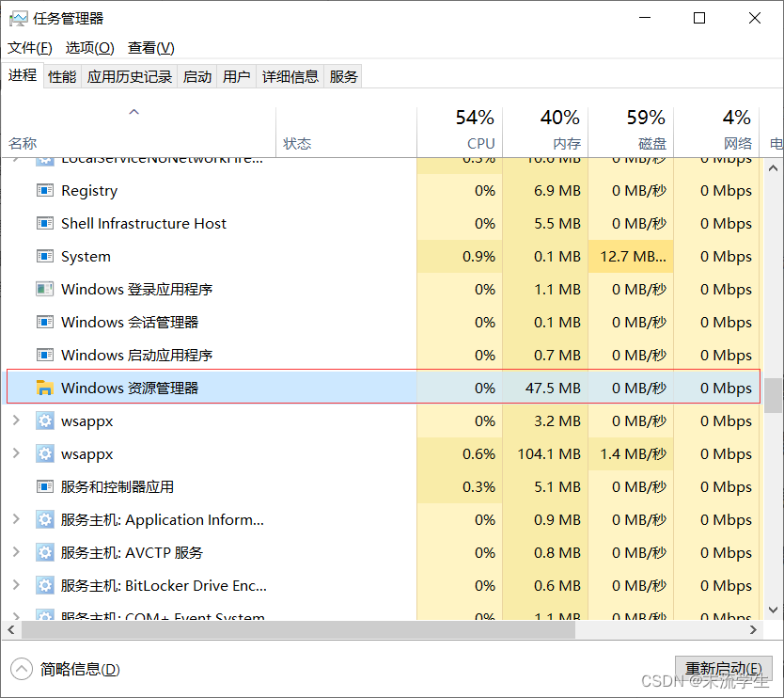Expand 服务主机: Application Inform group
The width and height of the screenshot is (784, 698).
tap(16, 519)
